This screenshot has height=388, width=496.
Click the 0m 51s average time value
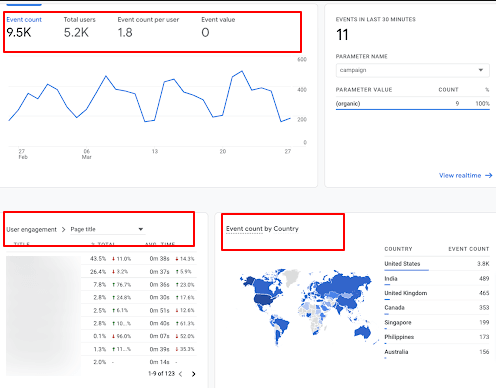point(159,310)
